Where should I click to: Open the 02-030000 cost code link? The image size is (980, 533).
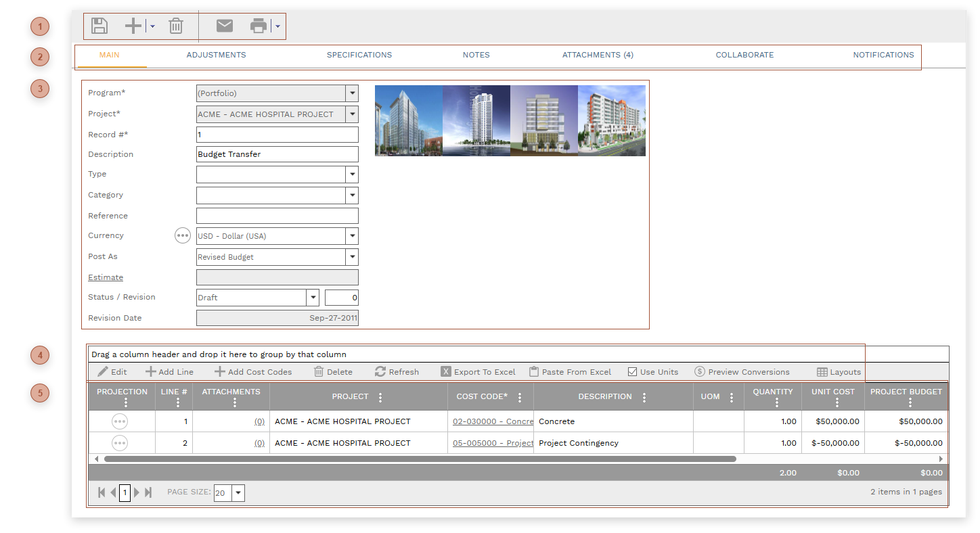pyautogui.click(x=493, y=421)
